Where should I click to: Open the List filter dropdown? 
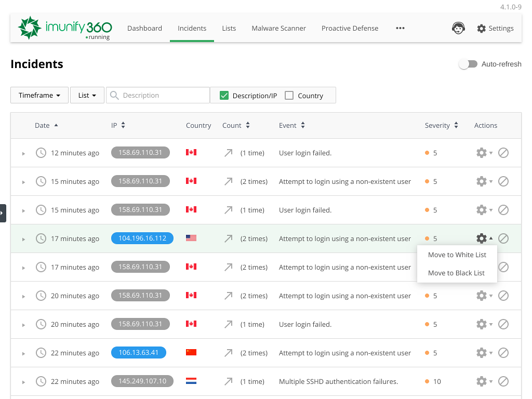point(87,95)
